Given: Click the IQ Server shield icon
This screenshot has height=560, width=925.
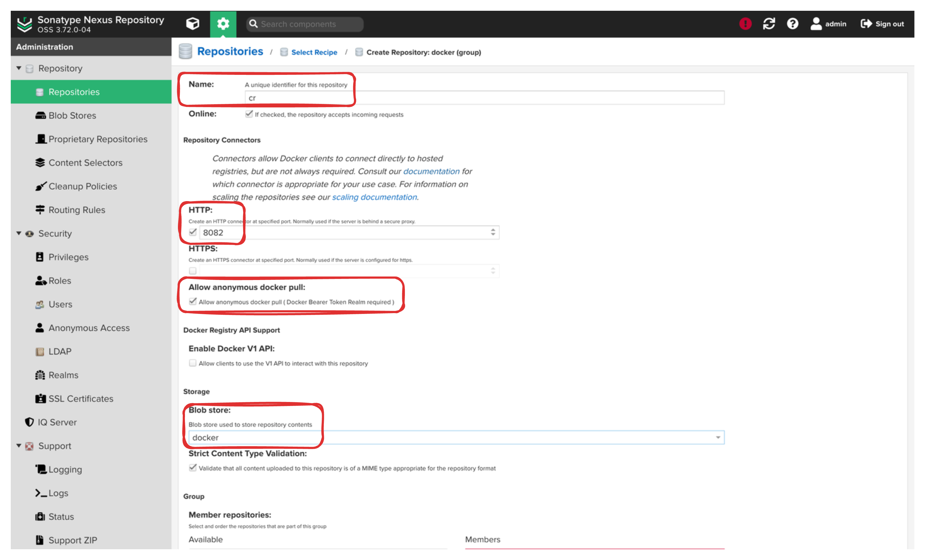Looking at the screenshot, I should tap(29, 422).
